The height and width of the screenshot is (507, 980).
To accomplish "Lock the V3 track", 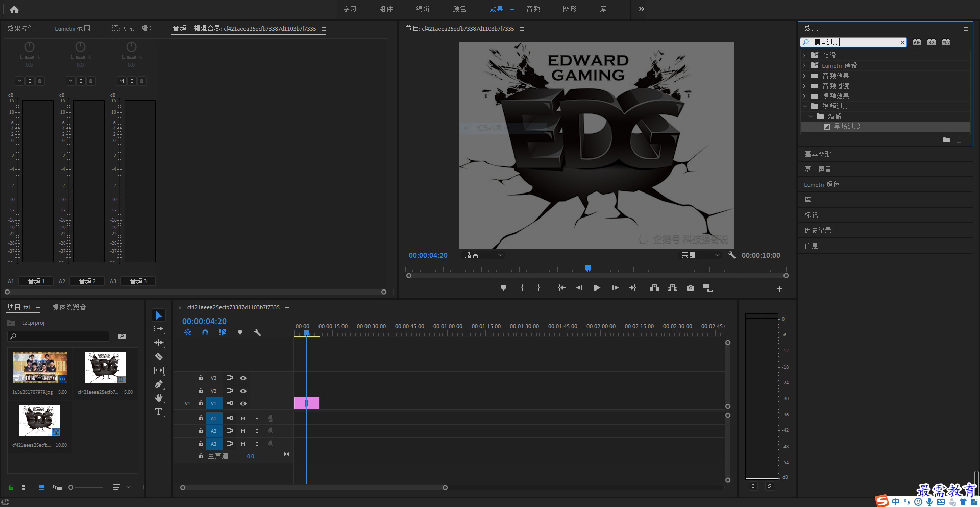I will [201, 378].
